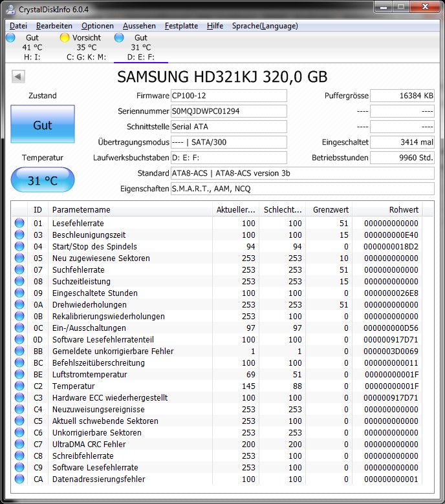The height and width of the screenshot is (504, 445).
Task: Click the Laufwerksbuchstaben field
Action: click(229, 158)
